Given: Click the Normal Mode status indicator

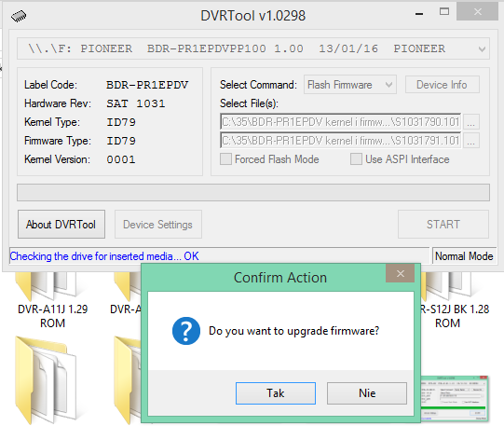Looking at the screenshot, I should pos(464,256).
